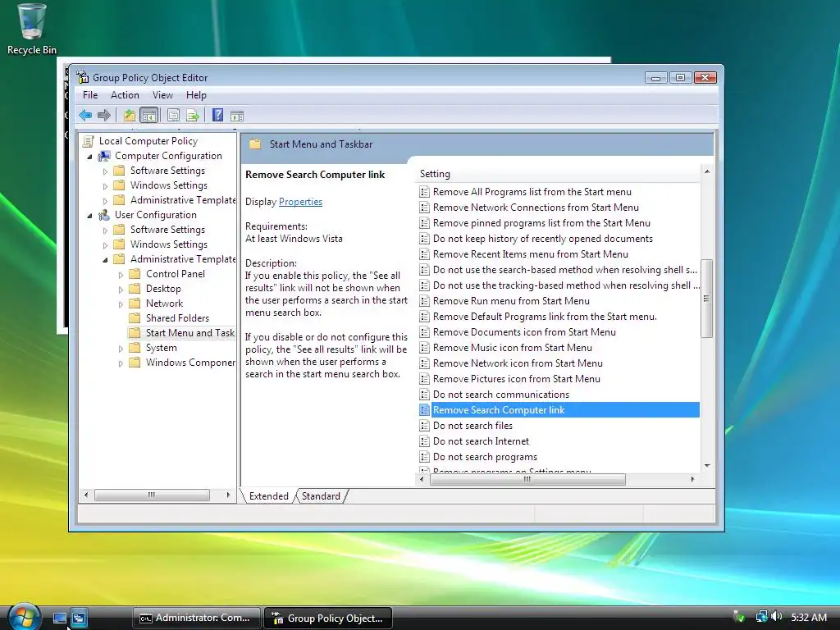
Task: Select Do not search files setting
Action: [472, 426]
